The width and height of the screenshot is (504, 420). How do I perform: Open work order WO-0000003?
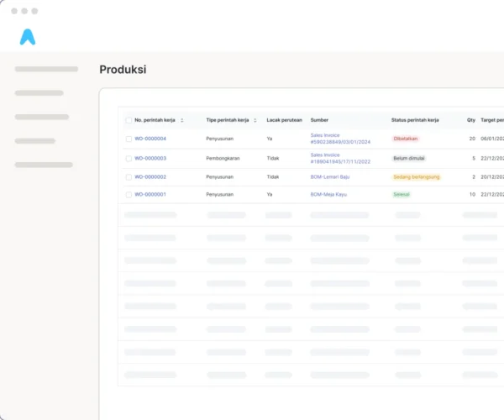coord(150,158)
